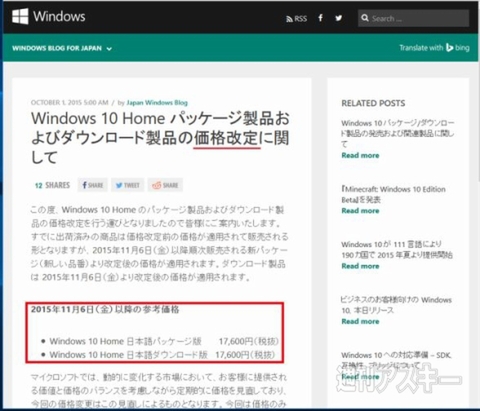The height and width of the screenshot is (411, 480).
Task: Open the Facebook page icon in header
Action: 320,18
